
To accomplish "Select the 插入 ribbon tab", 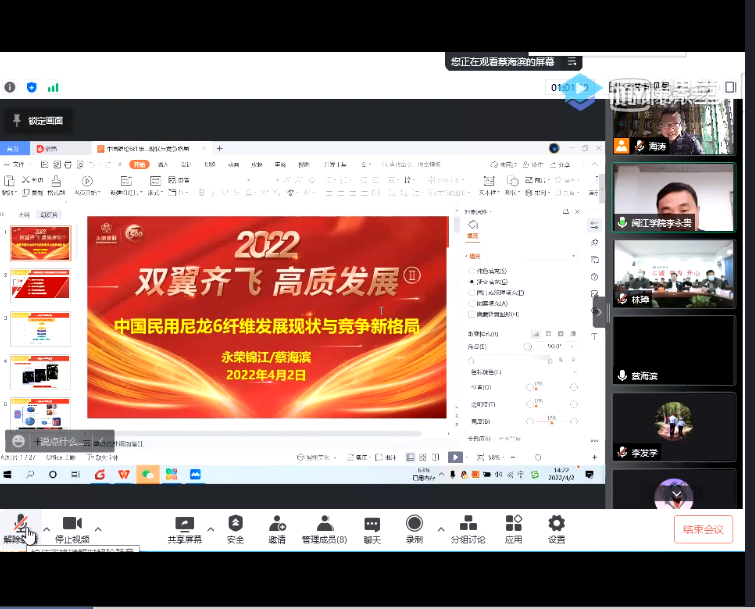I will (x=163, y=165).
